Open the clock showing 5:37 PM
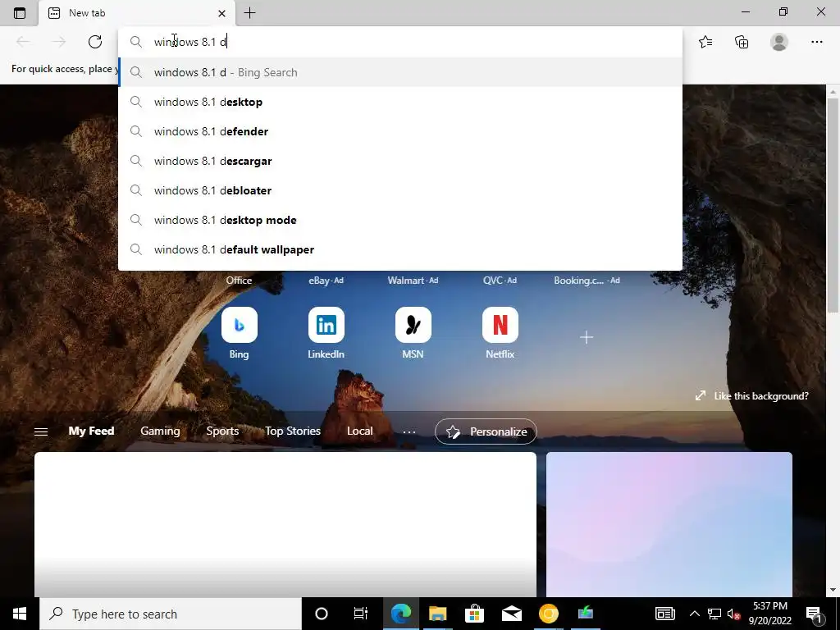 (x=769, y=614)
